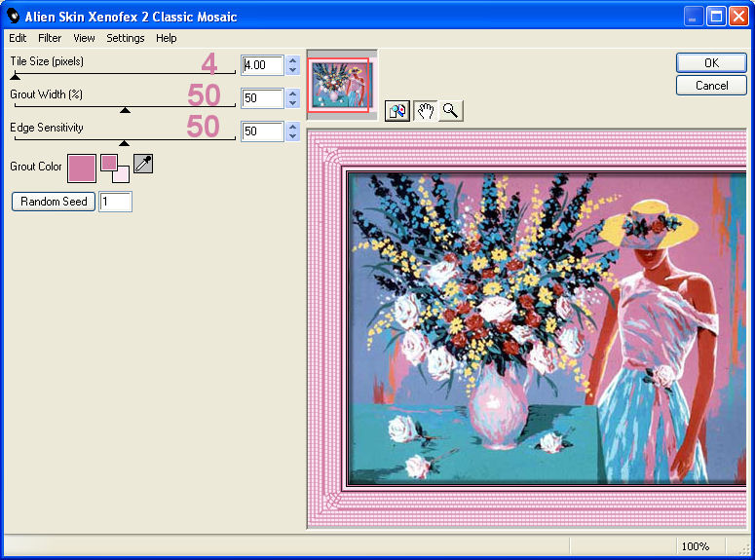Confirm the mosaic with OK
The width and height of the screenshot is (755, 560).
point(711,62)
